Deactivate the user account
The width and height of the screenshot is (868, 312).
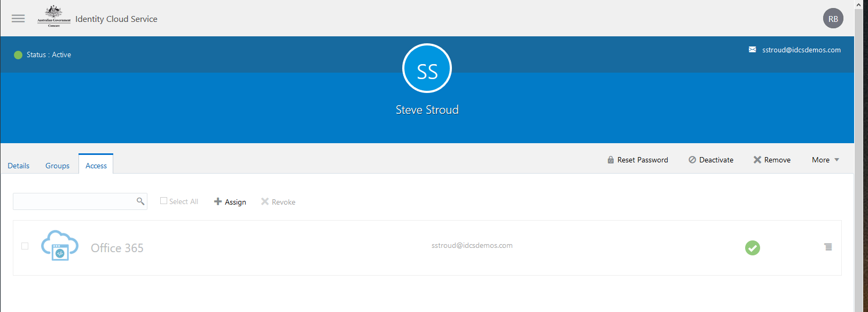pos(711,160)
